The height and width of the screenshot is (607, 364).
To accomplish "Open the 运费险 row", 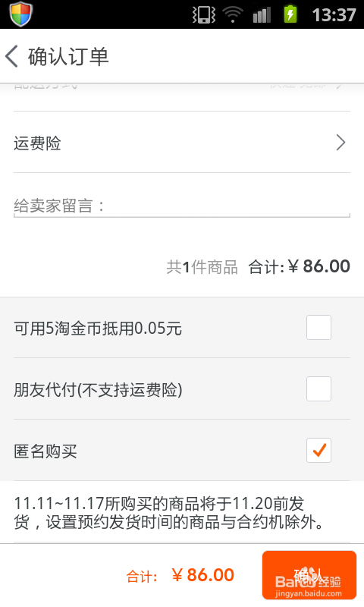I will pyautogui.click(x=182, y=143).
